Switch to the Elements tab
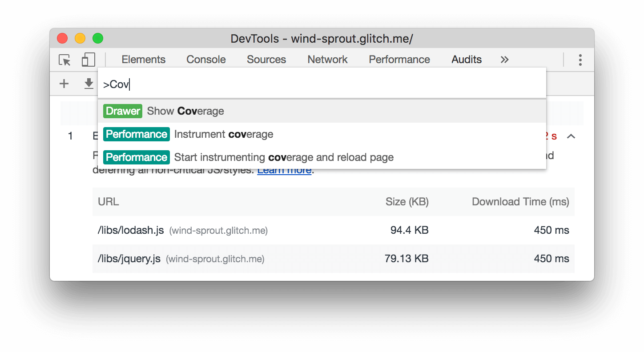 [143, 60]
